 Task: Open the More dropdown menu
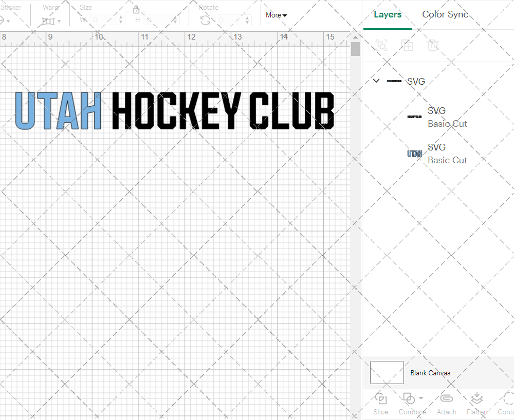[x=276, y=15]
